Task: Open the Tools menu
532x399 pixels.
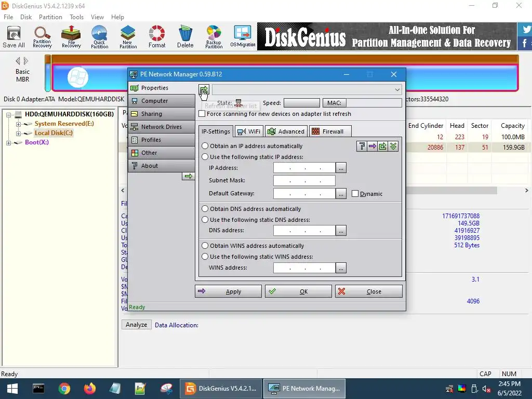Action: point(76,17)
